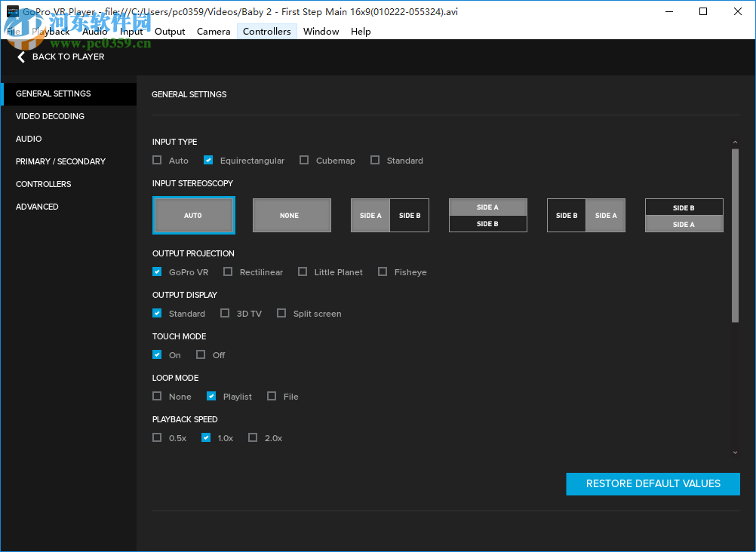The width and height of the screenshot is (756, 552).
Task: Switch to Video Decoding settings
Action: tap(50, 116)
